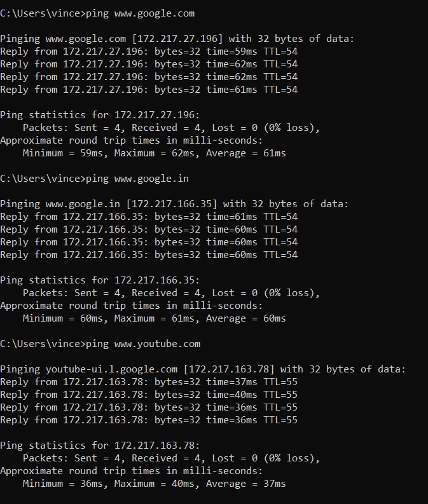
Task: Click 'Ping statistics for 172.217.163.78' text
Action: [100, 446]
